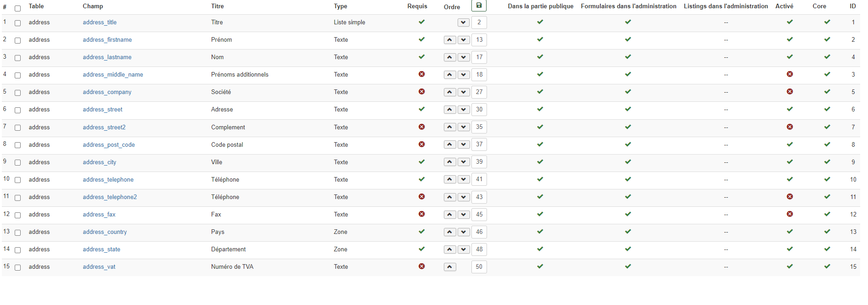Click the order input for address_state
This screenshot has width=868, height=305.
479,250
